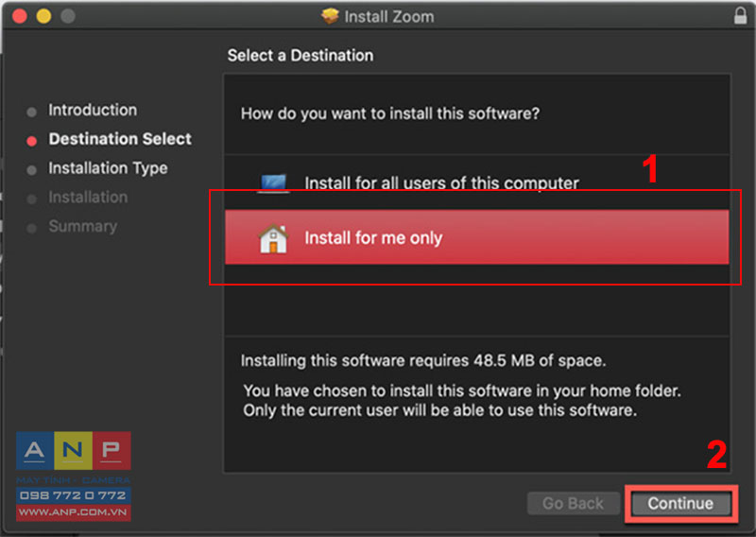Select the dimmed Installation step

(x=88, y=198)
